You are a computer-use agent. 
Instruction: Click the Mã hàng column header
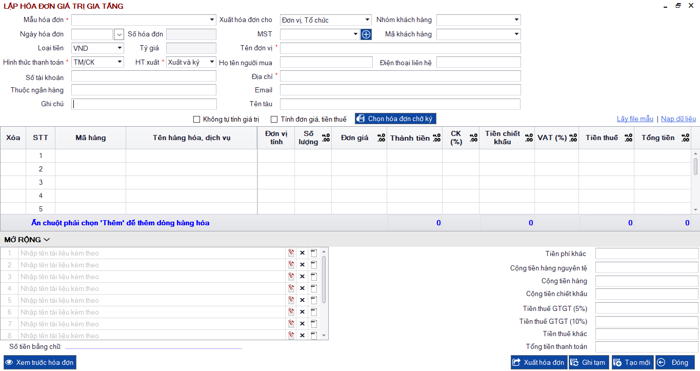[x=91, y=138]
